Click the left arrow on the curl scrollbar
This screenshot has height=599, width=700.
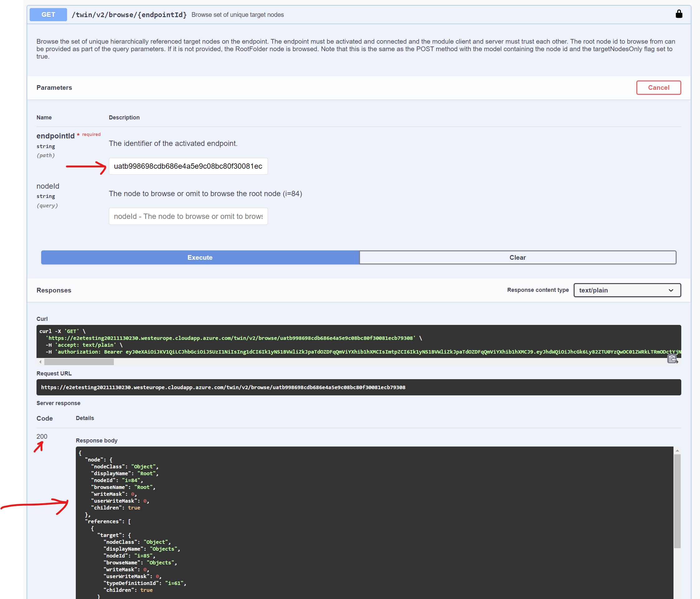[40, 362]
